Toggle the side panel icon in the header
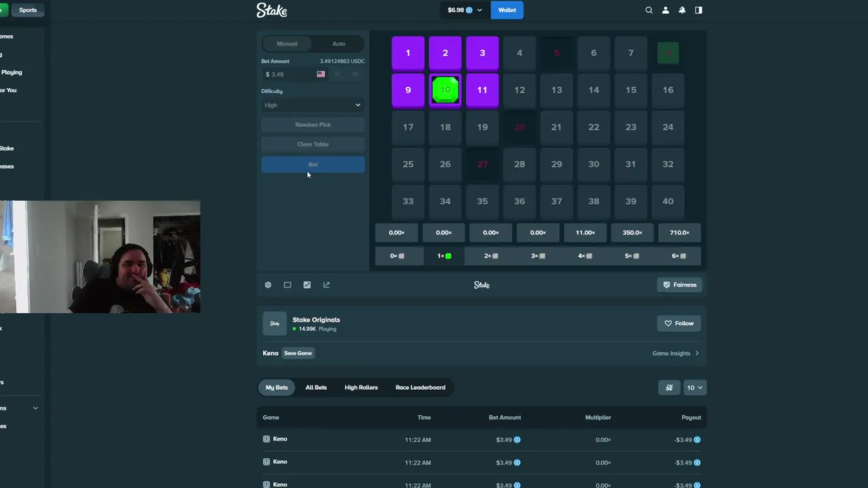868x488 pixels. 698,10
